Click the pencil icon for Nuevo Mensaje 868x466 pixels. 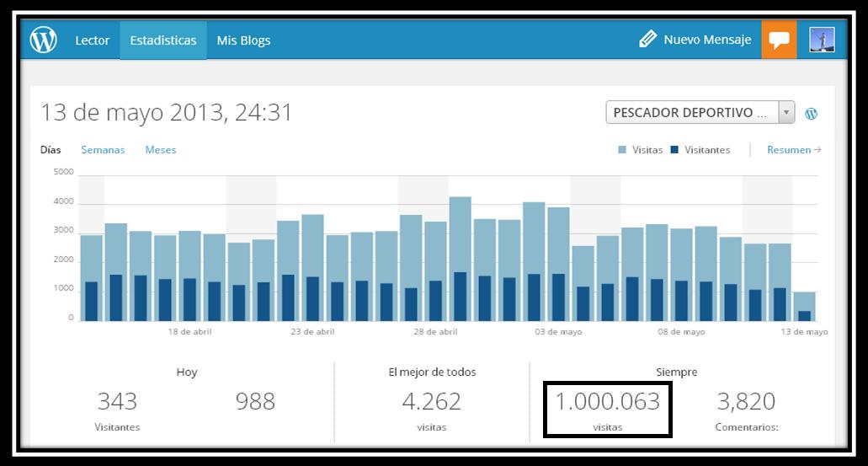pyautogui.click(x=647, y=40)
